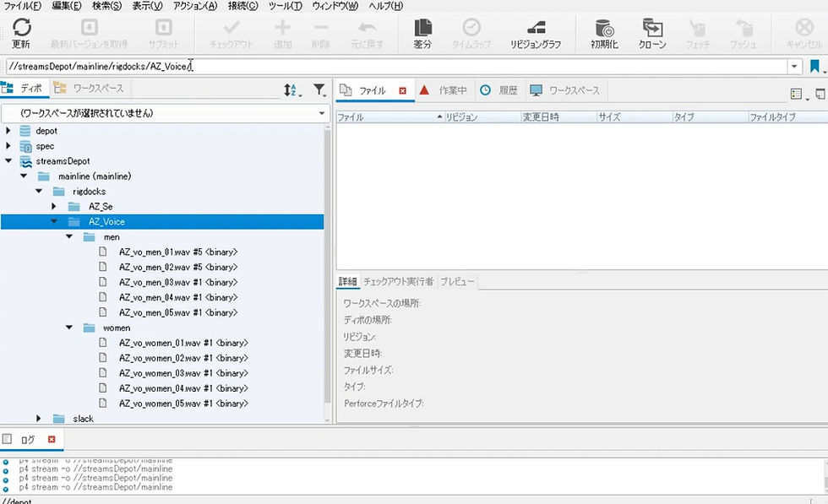
Task: Switch to the プレビュー tab
Action: [457, 282]
